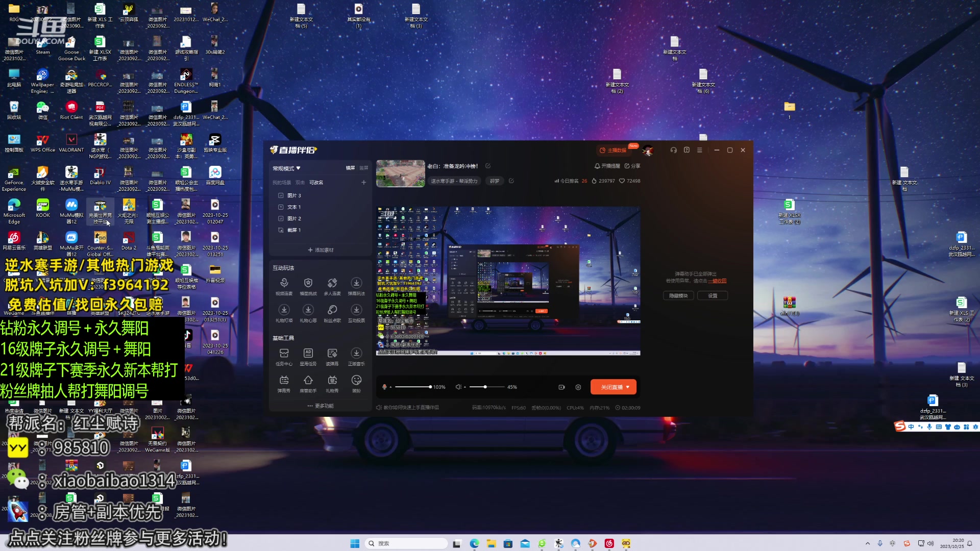Open the 福星挑战 challenge feature
Viewport: 980px width, 551px height.
pos(308,286)
